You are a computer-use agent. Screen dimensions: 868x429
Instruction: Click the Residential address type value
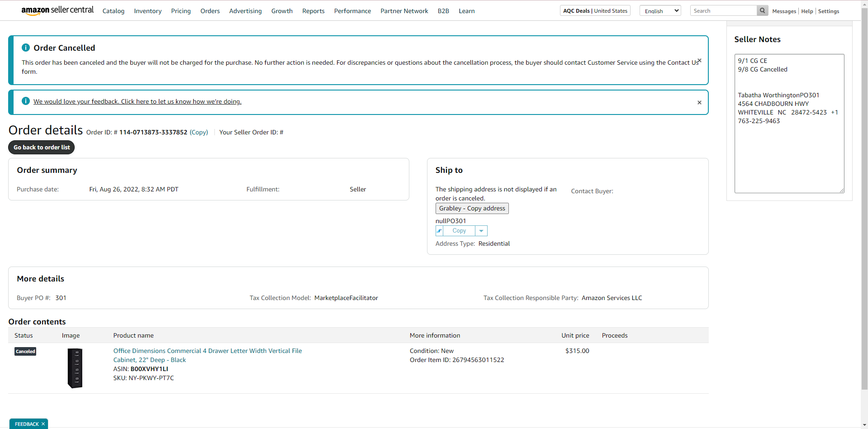pos(494,243)
